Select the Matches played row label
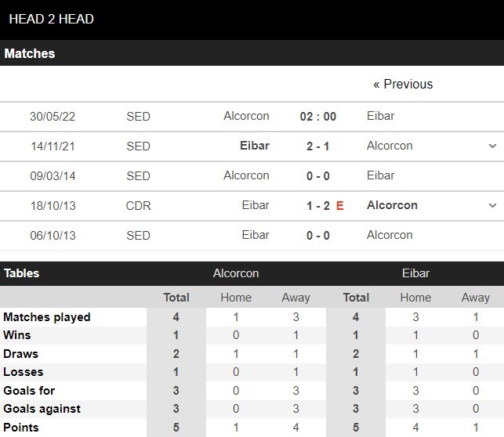 (x=47, y=317)
